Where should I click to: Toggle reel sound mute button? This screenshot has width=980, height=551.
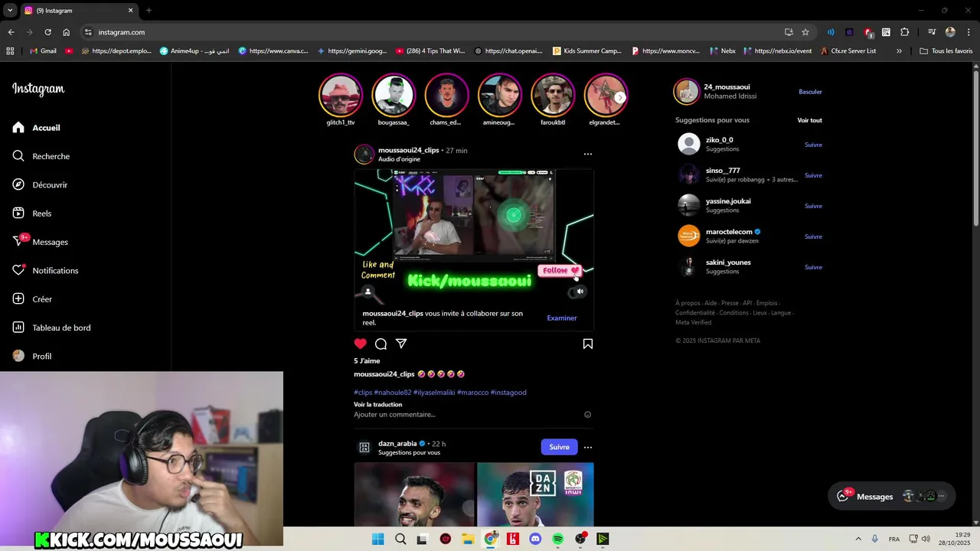(580, 292)
